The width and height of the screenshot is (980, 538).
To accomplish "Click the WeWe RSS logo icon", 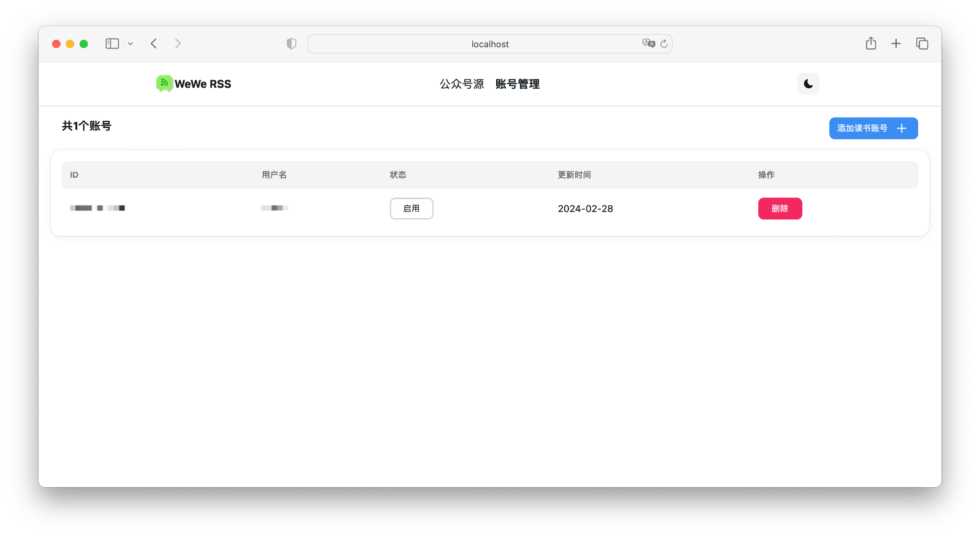I will [164, 83].
